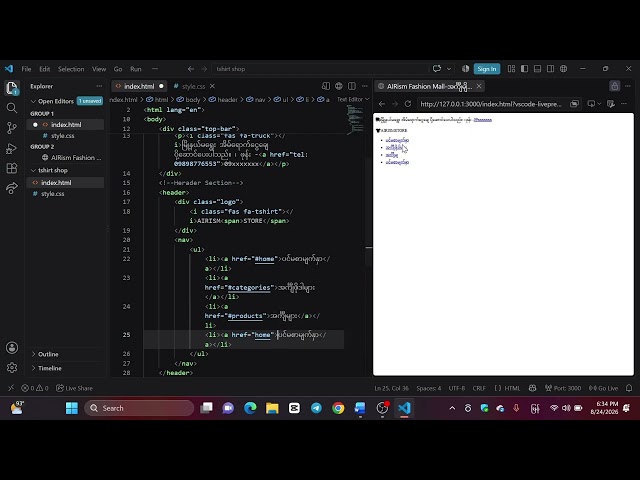Click the code minimap in the editor

[355, 119]
